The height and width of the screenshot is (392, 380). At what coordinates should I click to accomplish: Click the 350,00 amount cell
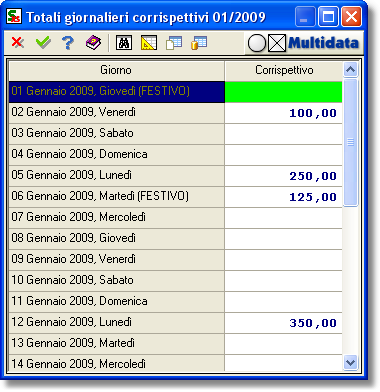click(x=284, y=323)
